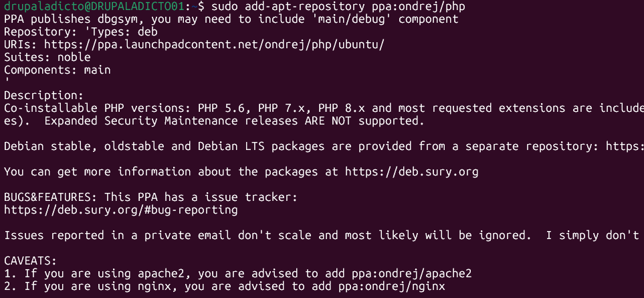Open the deb.sury.org/#bug-reporting link
Viewport: 644px width, 298px height.
121,210
